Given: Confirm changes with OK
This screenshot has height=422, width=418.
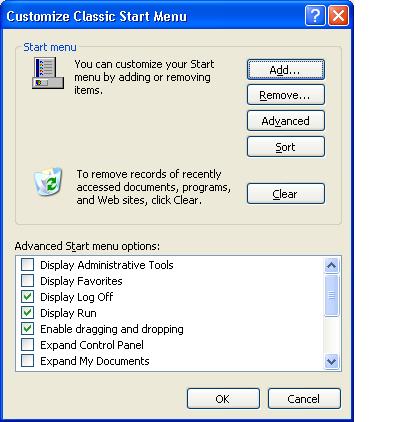Looking at the screenshot, I should [x=223, y=399].
